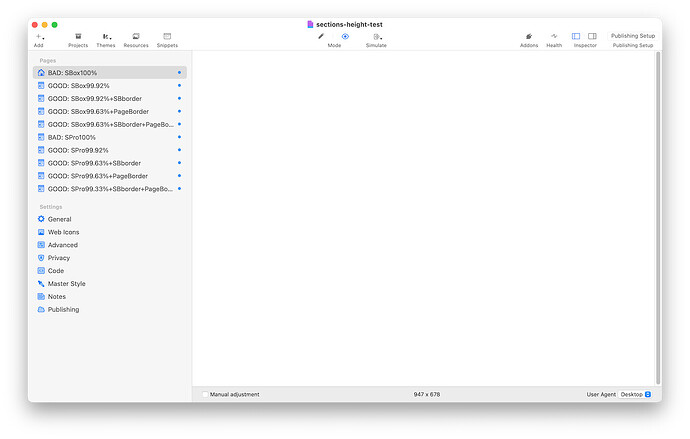Open the Addons toolbar icon
Viewport: 690px width, 439px height.
coord(529,40)
